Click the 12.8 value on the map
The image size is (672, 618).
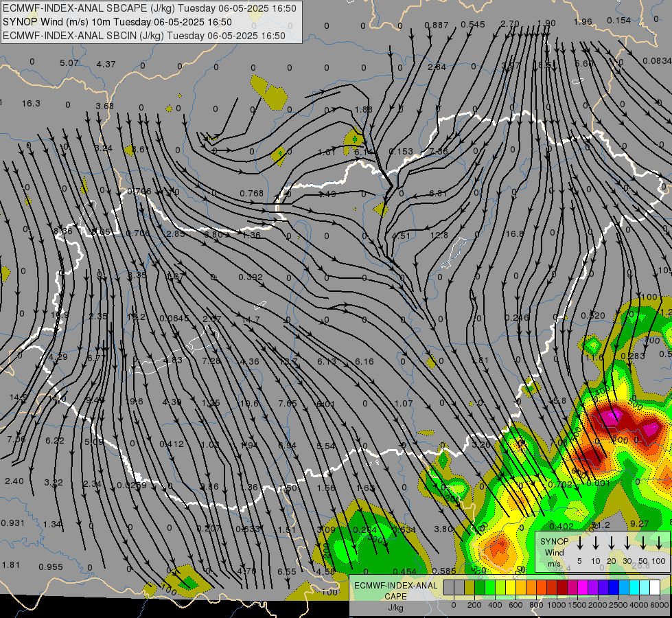tap(439, 235)
